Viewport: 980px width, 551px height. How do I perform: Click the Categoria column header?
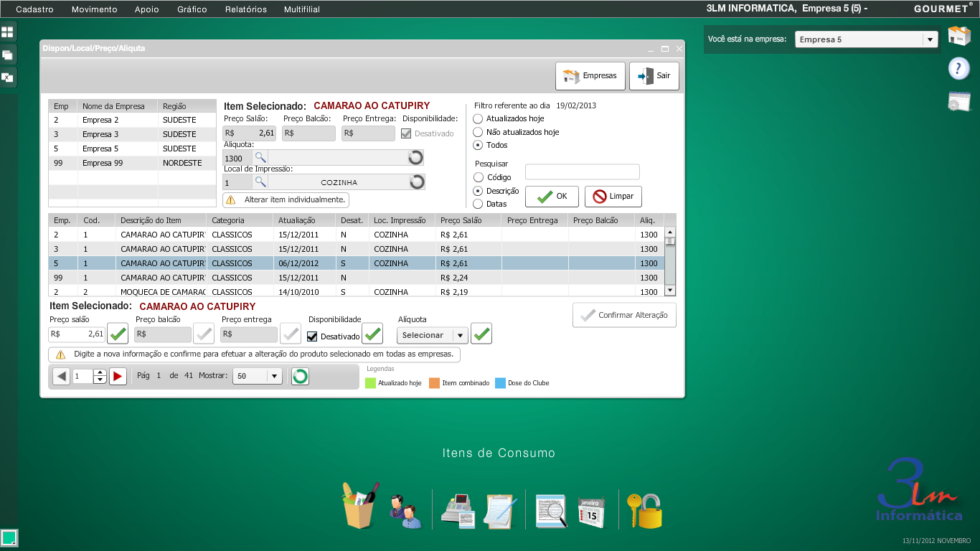point(240,220)
